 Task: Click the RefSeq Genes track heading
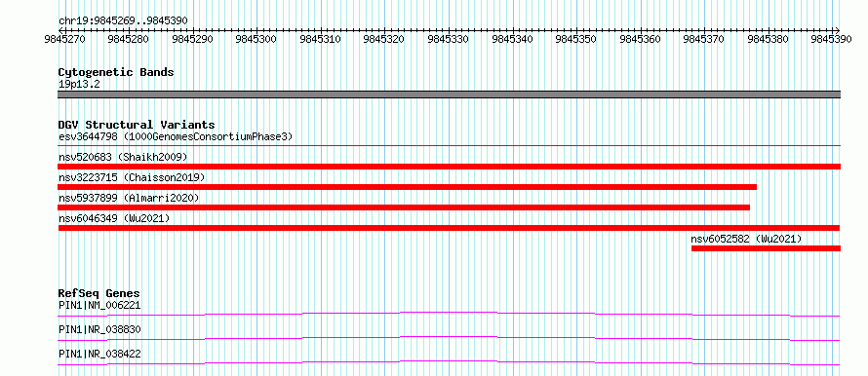(x=99, y=293)
